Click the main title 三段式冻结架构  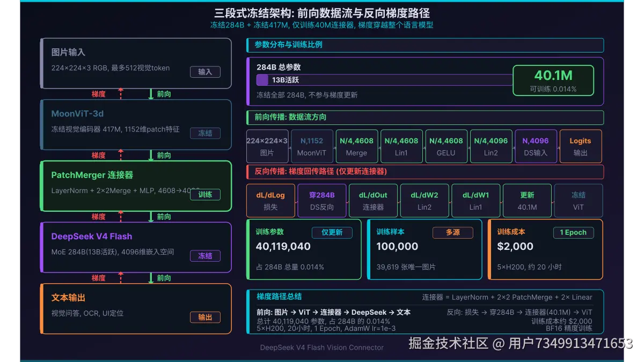tap(322, 13)
